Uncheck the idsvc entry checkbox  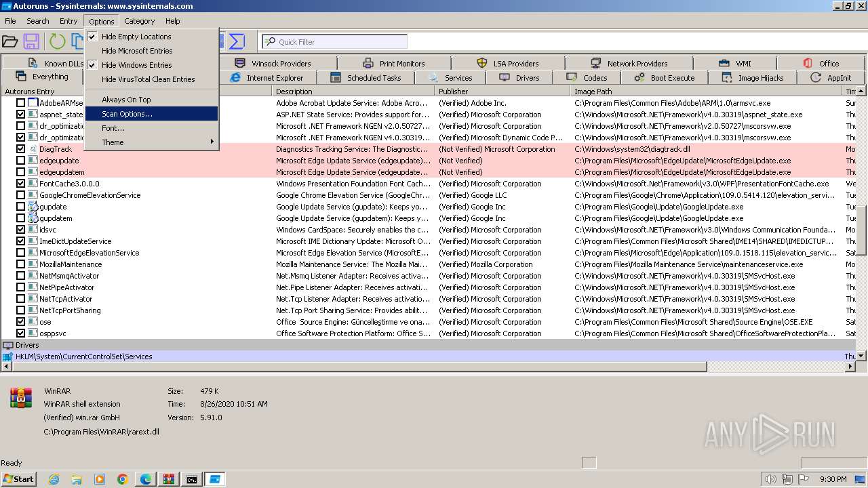(20, 230)
